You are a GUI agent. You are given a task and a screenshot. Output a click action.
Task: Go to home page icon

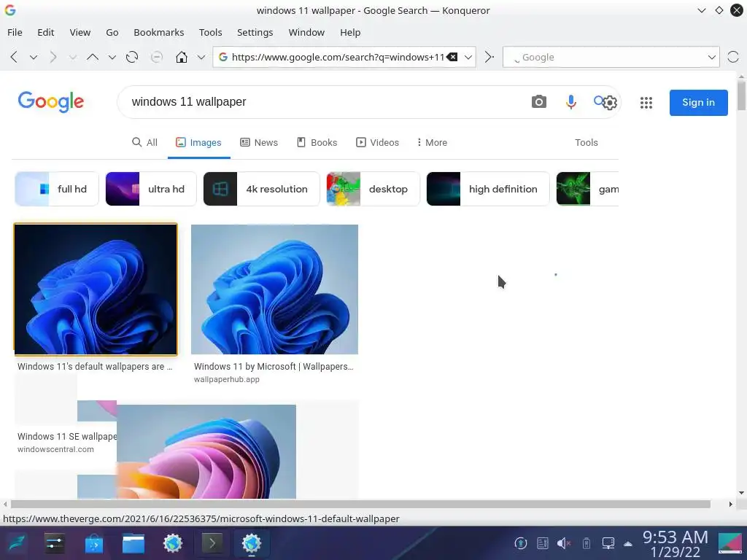[182, 57]
